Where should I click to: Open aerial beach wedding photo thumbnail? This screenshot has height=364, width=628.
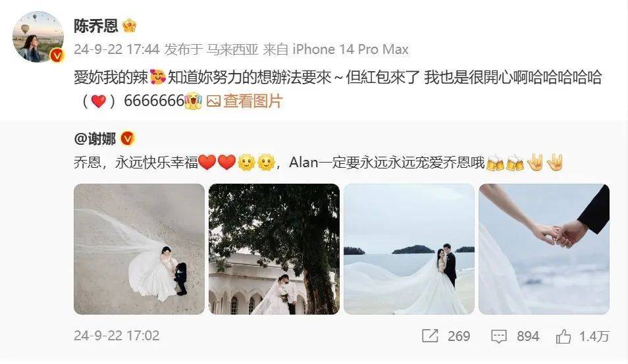tap(139, 249)
